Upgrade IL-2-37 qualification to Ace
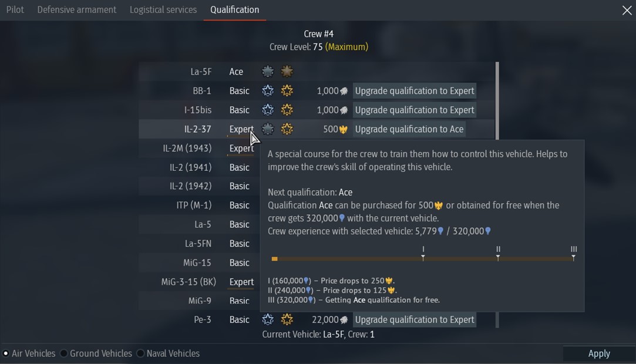 point(409,129)
